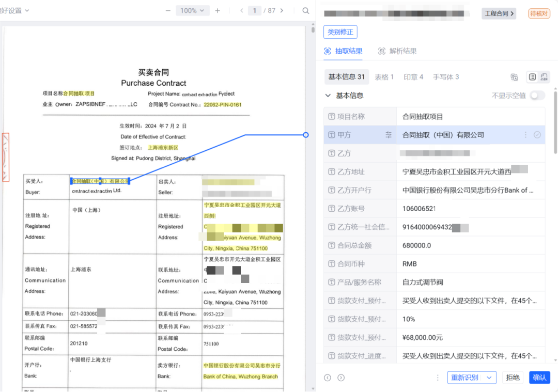Click the 类别修正 button
Viewport: 558px width, 392px height.
(x=340, y=32)
